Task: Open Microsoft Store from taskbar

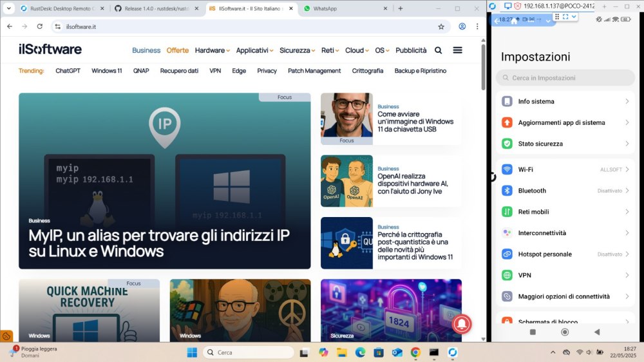Action: click(x=379, y=352)
